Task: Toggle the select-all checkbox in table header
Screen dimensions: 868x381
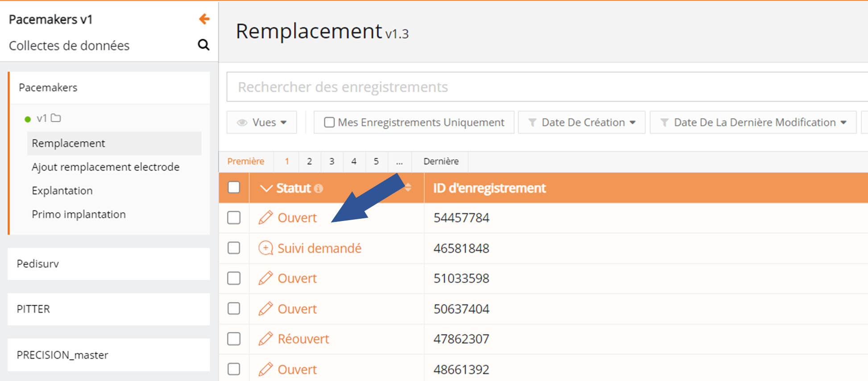Action: click(x=234, y=187)
